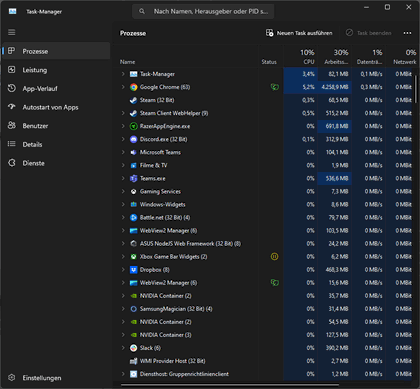Click the process search input field
Image resolution: width=420 pixels, height=389 pixels.
coord(203,11)
